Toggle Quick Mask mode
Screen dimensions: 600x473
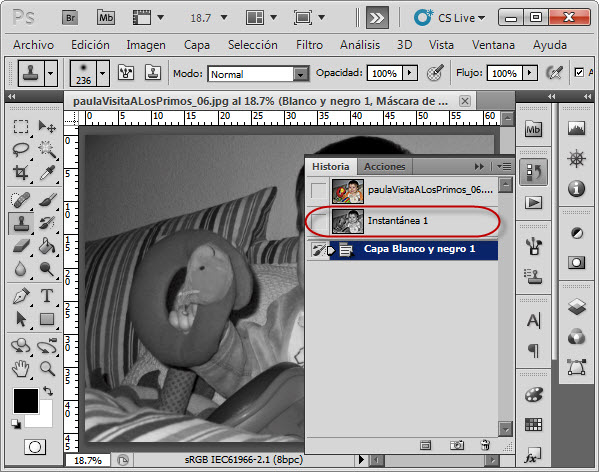click(35, 447)
